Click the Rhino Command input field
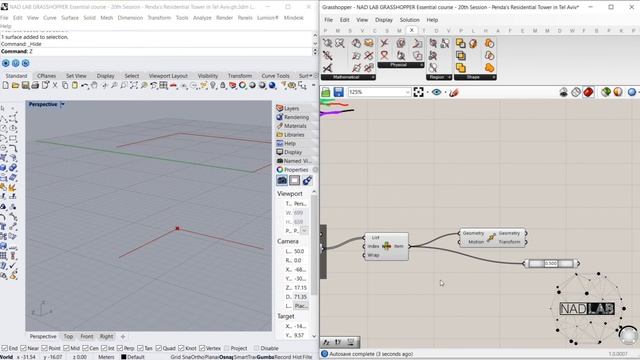 [156, 51]
